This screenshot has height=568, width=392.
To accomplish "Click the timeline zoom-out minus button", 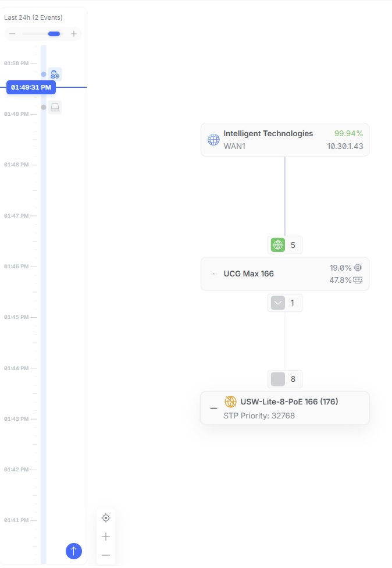I will coord(12,34).
